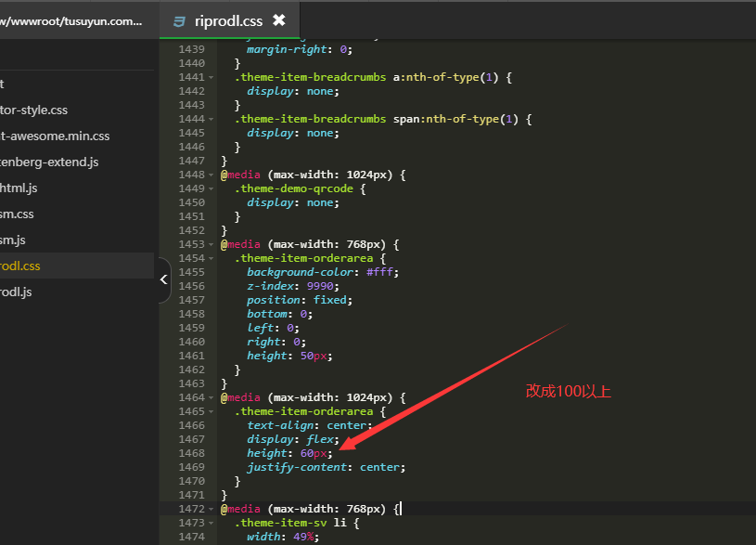Click 'display: none' on line 1450
Screen dimensions: 756x545
[293, 202]
